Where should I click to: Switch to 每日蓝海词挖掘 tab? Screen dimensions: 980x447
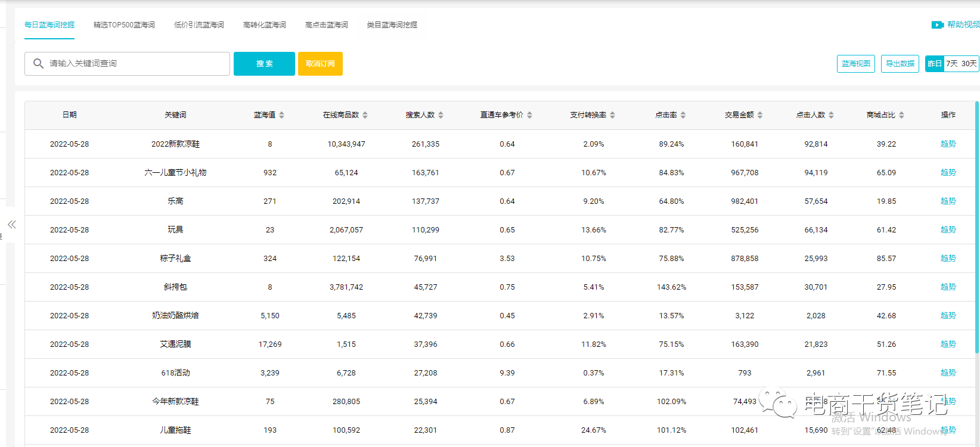(49, 25)
